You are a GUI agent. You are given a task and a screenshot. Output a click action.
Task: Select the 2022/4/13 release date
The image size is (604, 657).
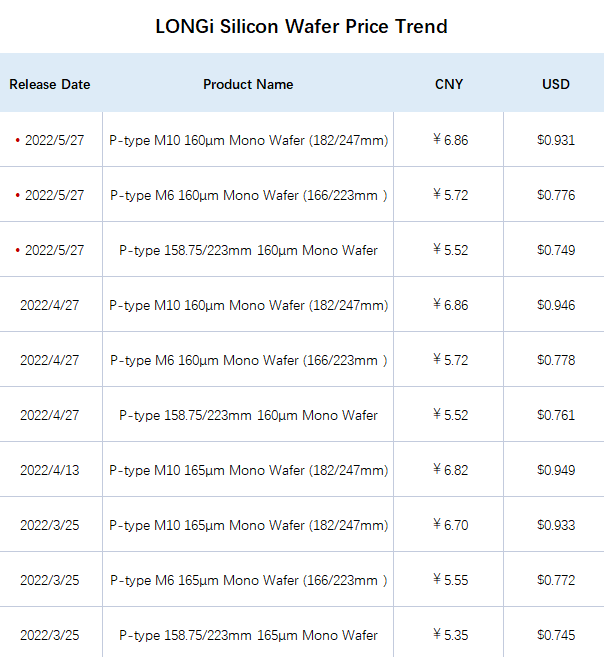point(49,470)
